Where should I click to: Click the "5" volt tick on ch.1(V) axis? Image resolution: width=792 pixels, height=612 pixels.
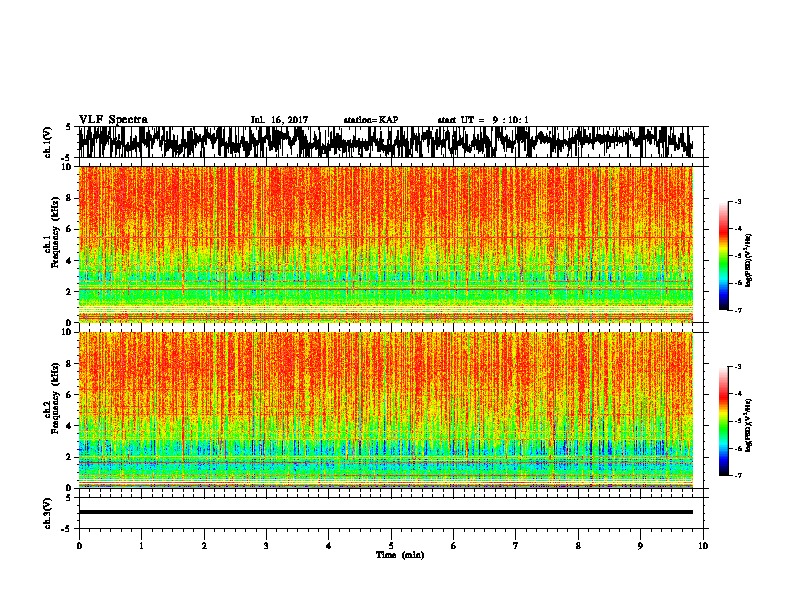(68, 127)
